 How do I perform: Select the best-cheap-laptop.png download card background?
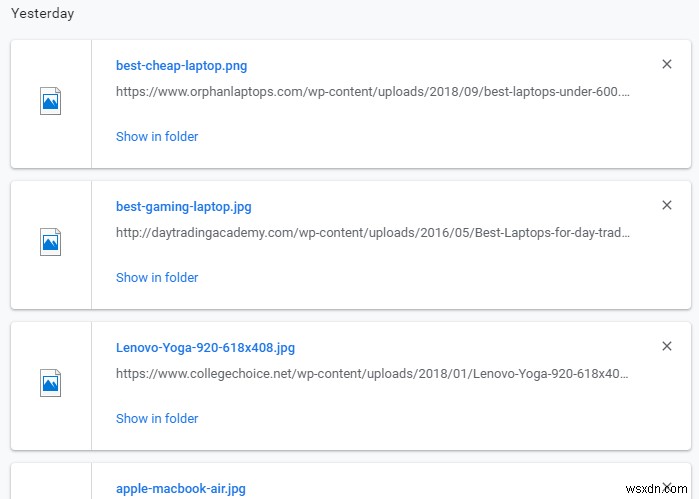tap(450, 140)
